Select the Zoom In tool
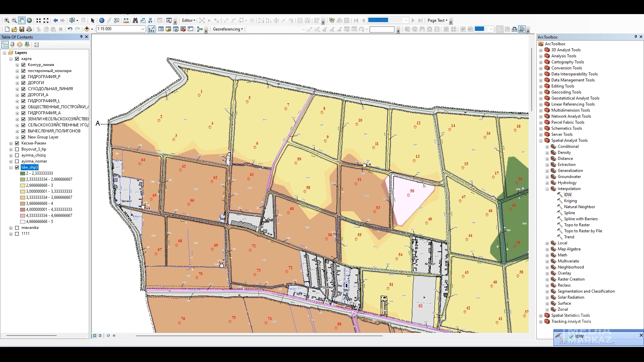The image size is (644, 362). click(7, 20)
